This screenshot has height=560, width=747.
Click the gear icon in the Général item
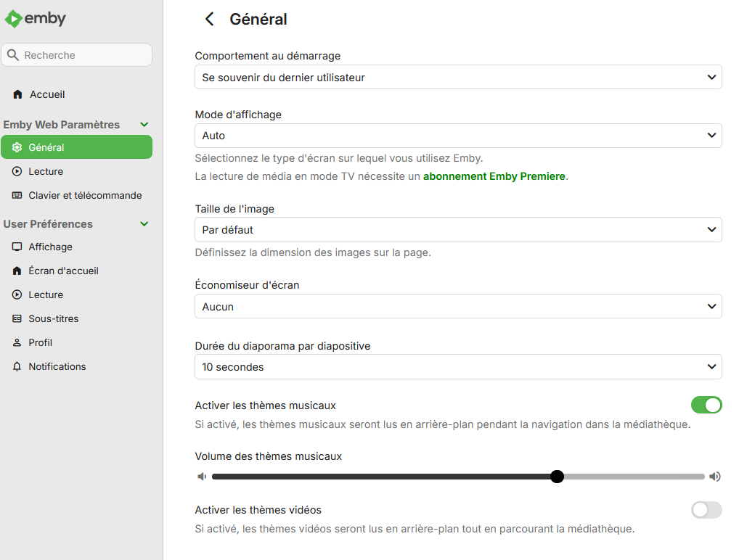17,147
